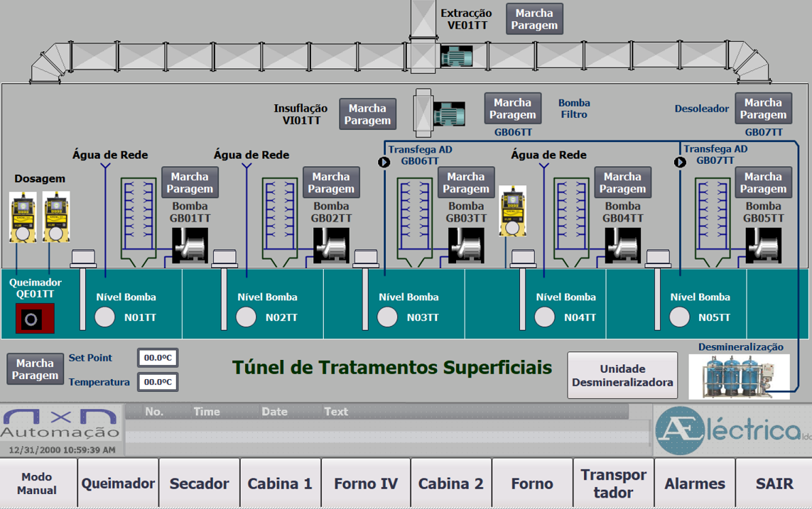Open the Alarmes screen
This screenshot has height=509, width=812.
tap(694, 483)
